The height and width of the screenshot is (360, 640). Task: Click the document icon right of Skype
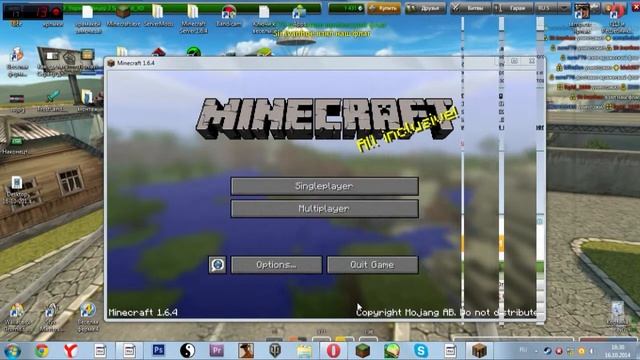click(450, 351)
